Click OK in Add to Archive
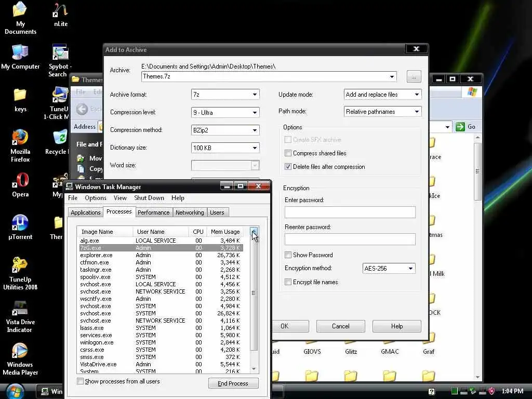This screenshot has width=532, height=399. tap(290, 326)
